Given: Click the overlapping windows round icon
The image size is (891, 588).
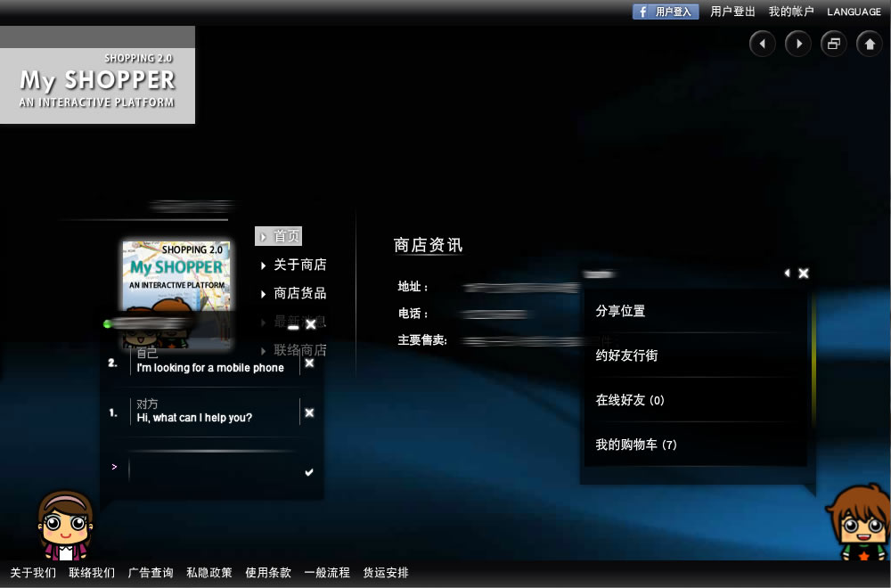Looking at the screenshot, I should [x=833, y=44].
